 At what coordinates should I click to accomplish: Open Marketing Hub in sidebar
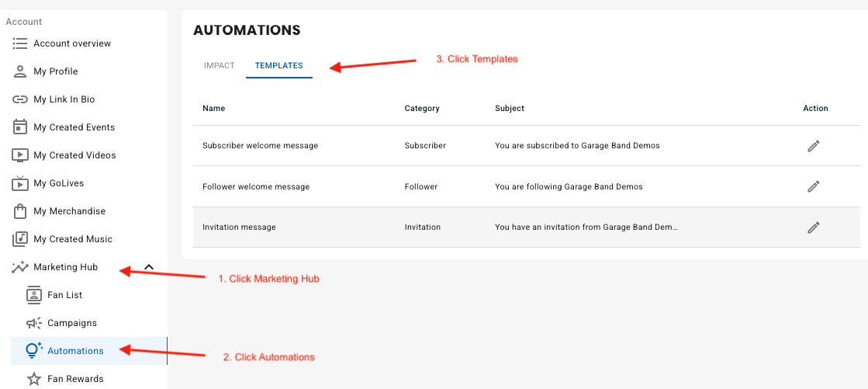(65, 267)
